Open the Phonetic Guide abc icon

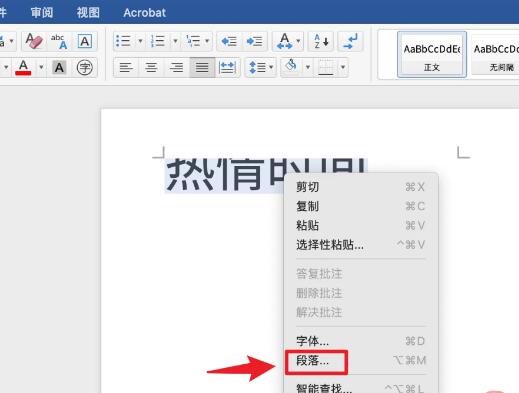point(59,41)
